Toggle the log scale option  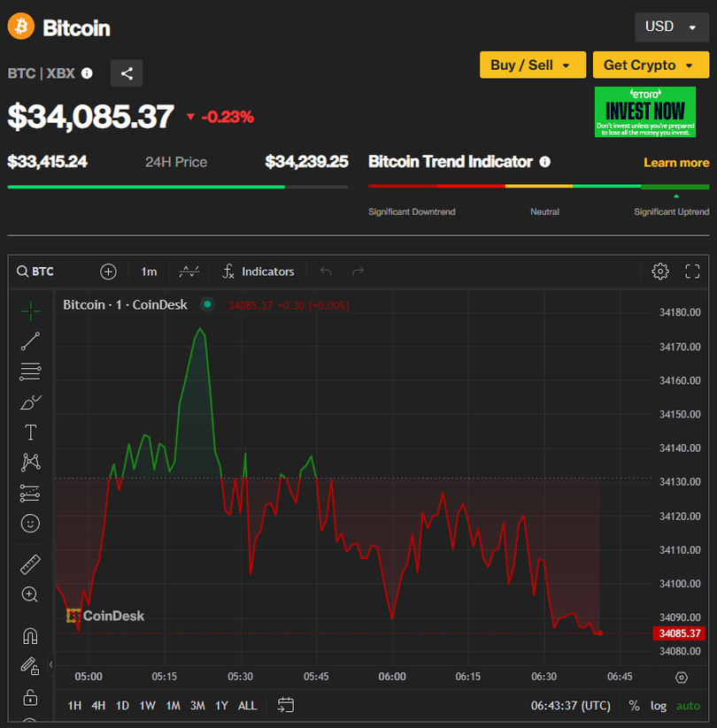(x=659, y=705)
